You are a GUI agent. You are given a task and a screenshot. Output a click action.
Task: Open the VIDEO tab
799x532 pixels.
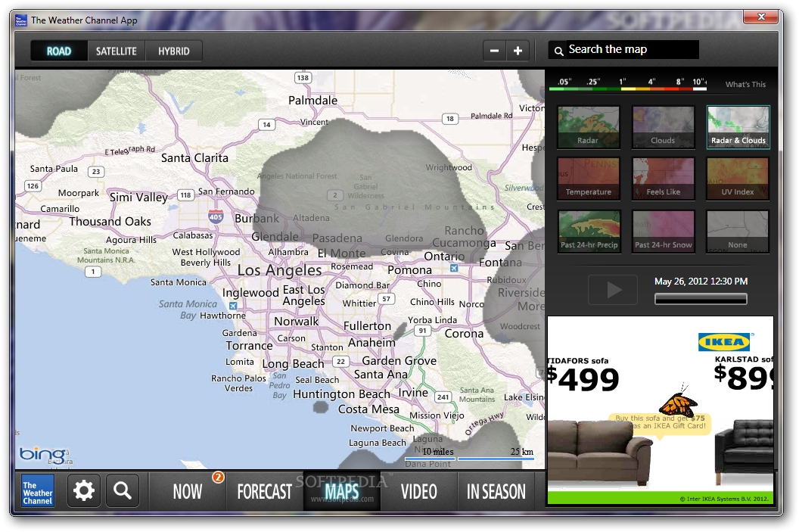tap(419, 492)
